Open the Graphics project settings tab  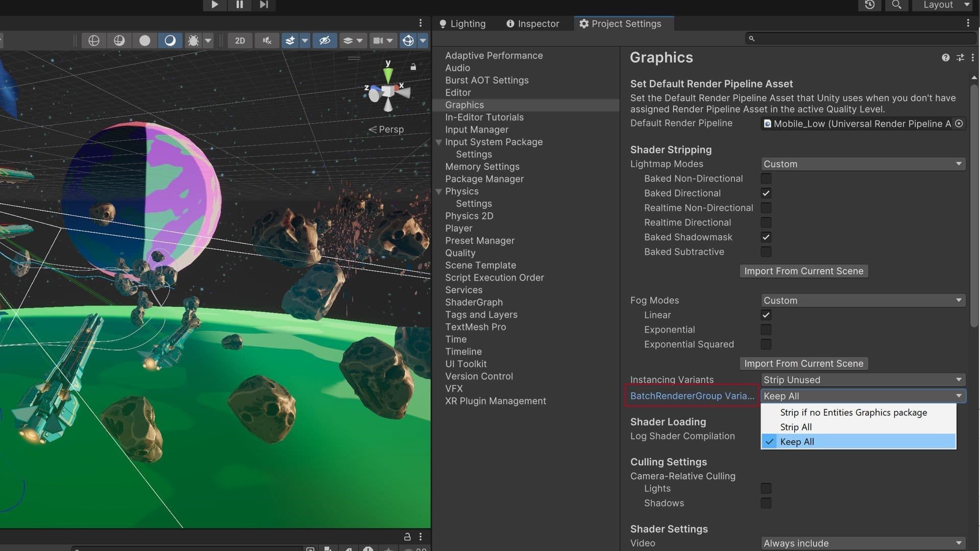(x=464, y=104)
